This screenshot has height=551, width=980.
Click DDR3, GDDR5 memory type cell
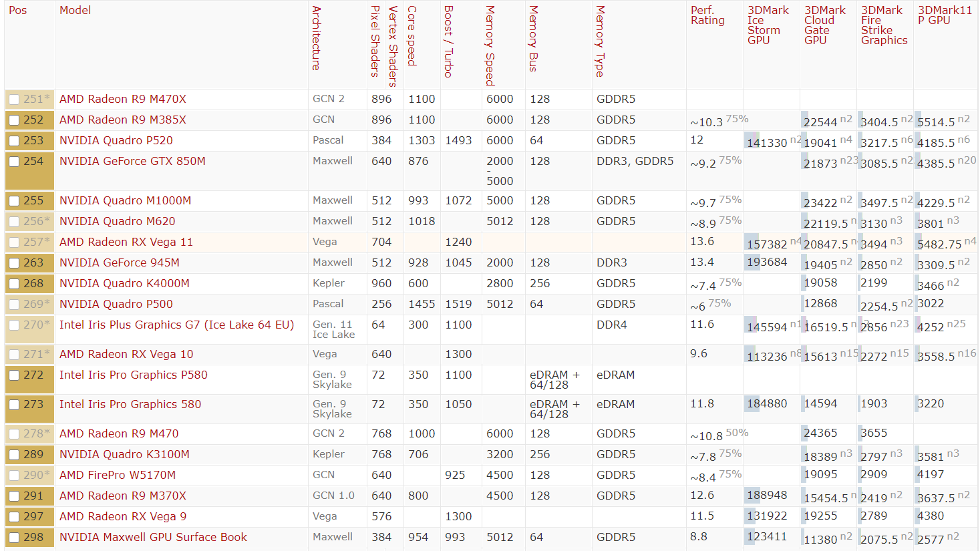pyautogui.click(x=635, y=162)
